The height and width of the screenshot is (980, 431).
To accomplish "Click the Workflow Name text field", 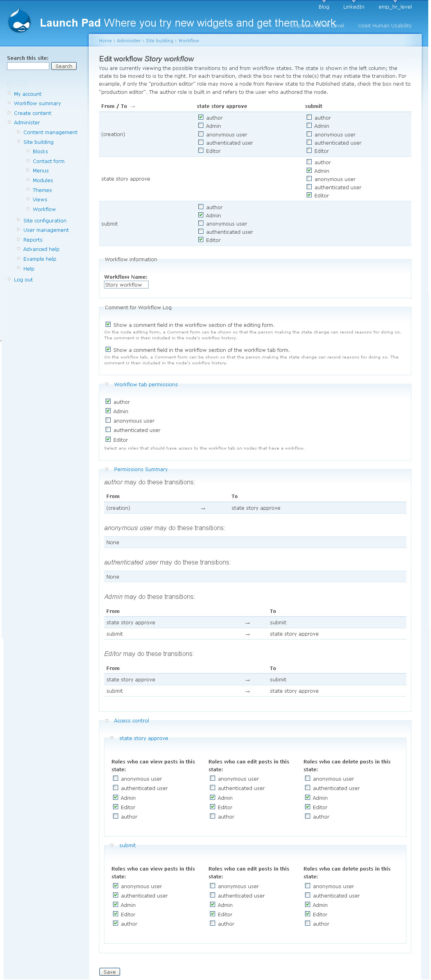I will (126, 285).
